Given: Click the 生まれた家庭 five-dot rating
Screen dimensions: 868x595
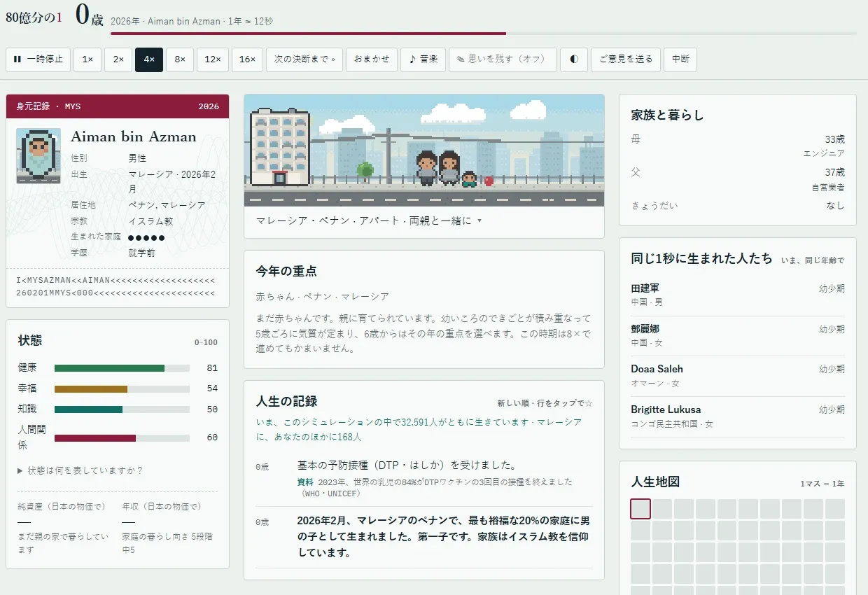Looking at the screenshot, I should point(146,237).
